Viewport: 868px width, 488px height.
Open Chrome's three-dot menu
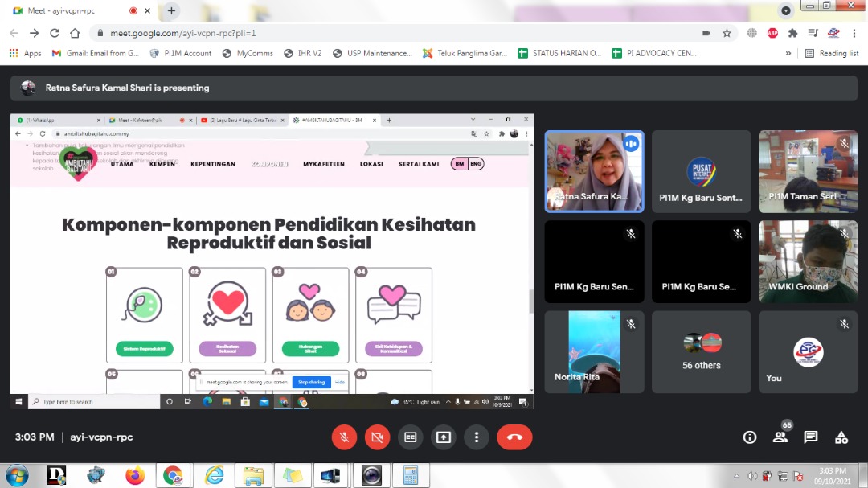pos(854,33)
